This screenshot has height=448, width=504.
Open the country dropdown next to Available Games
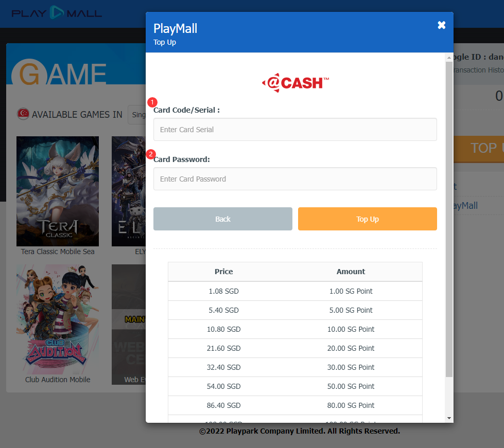pos(137,115)
